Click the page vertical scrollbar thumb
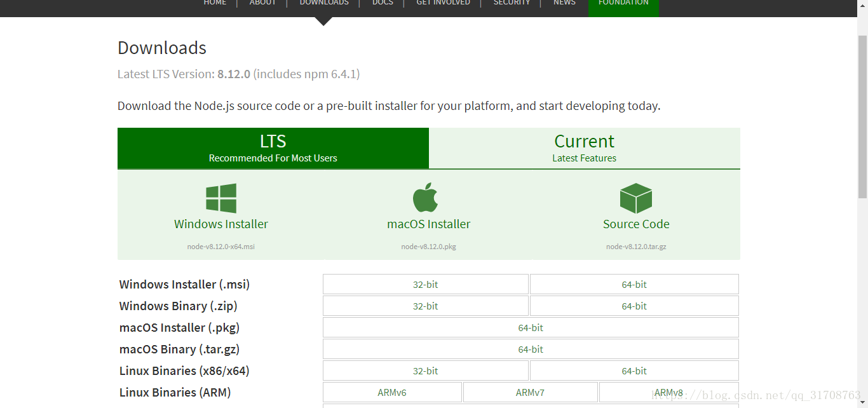The height and width of the screenshot is (408, 868). tap(862, 118)
